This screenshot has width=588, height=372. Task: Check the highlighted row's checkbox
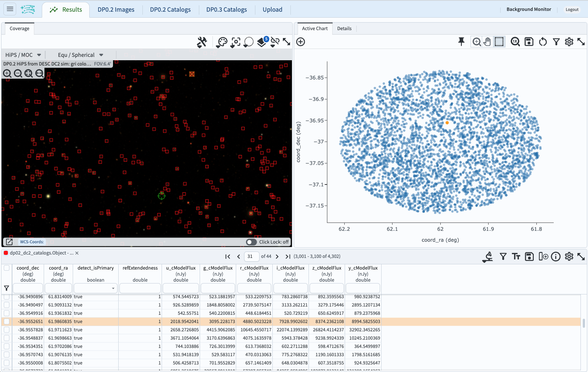7,322
